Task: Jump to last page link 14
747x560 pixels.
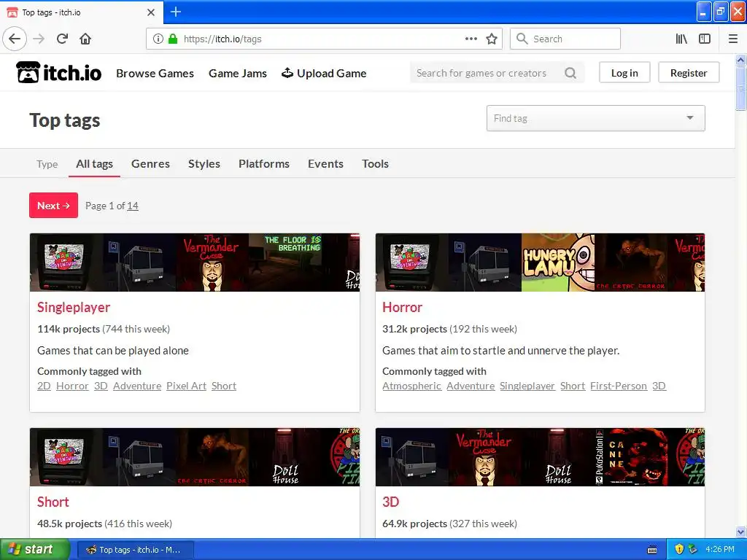Action: [133, 206]
